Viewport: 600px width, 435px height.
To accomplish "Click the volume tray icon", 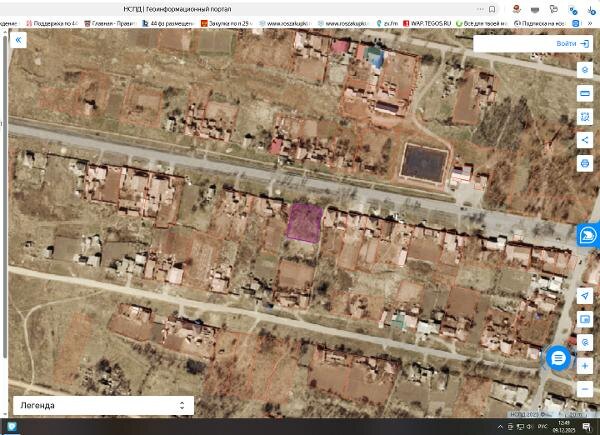I will [530, 427].
